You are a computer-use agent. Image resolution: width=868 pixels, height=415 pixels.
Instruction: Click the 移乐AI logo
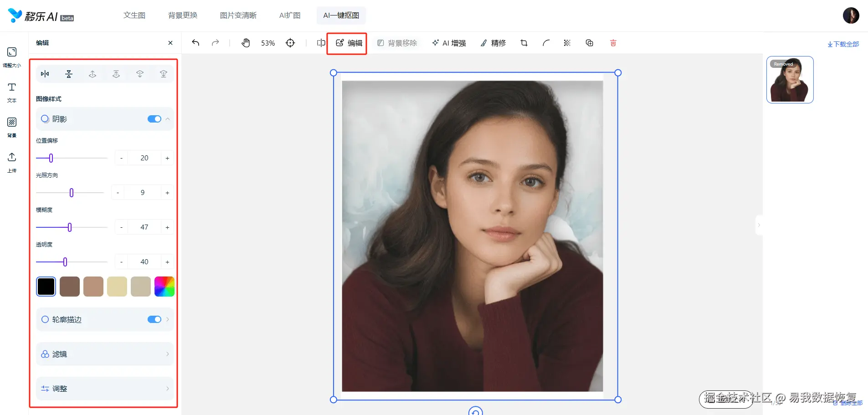point(41,16)
